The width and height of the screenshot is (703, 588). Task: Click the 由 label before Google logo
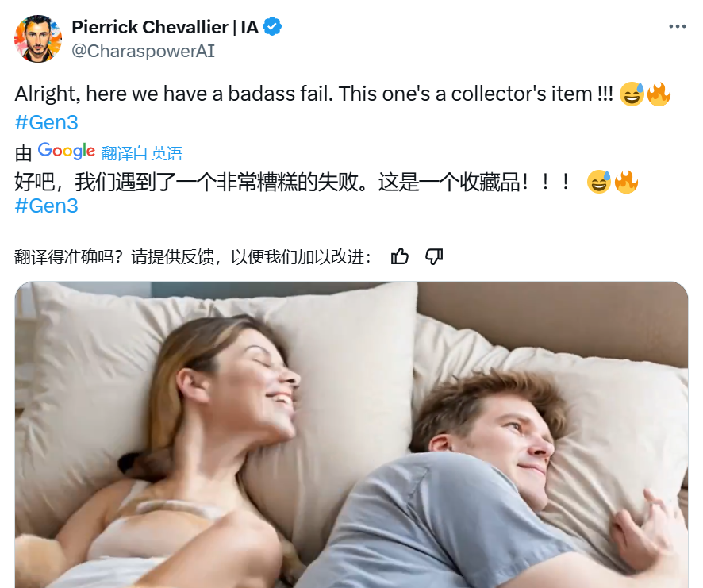(x=23, y=154)
